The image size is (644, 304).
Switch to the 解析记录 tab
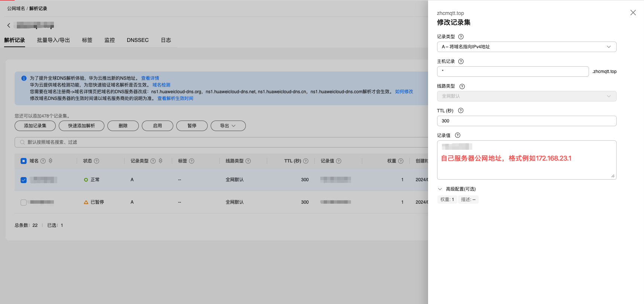(15, 40)
